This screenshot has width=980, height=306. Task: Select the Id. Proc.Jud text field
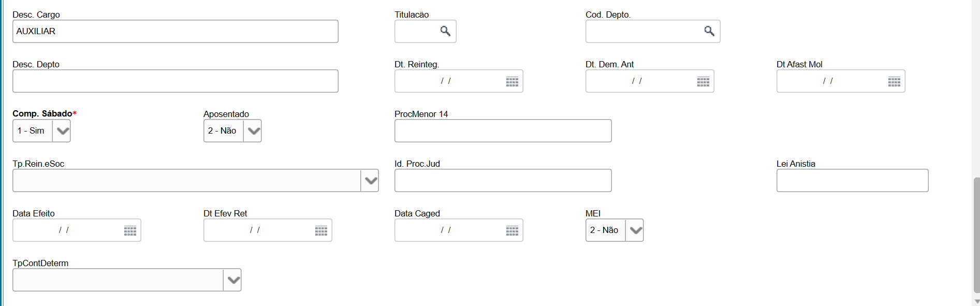pyautogui.click(x=503, y=181)
